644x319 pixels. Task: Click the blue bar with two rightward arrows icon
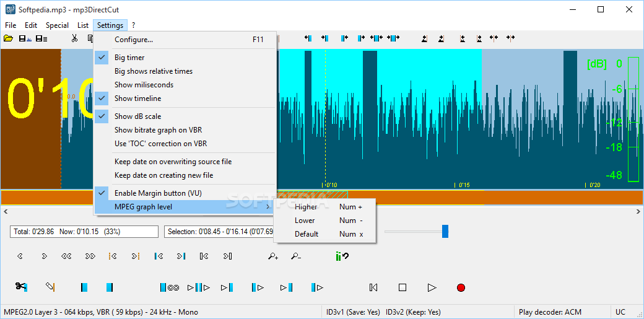click(x=393, y=38)
